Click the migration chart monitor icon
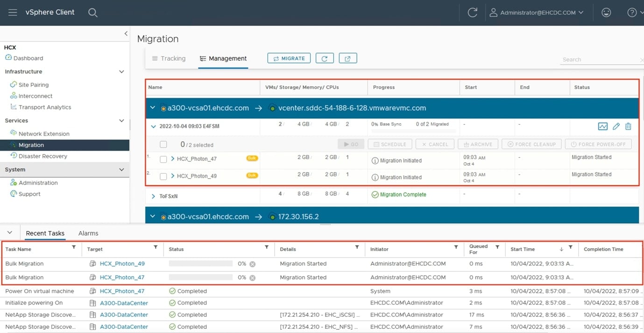 602,126
